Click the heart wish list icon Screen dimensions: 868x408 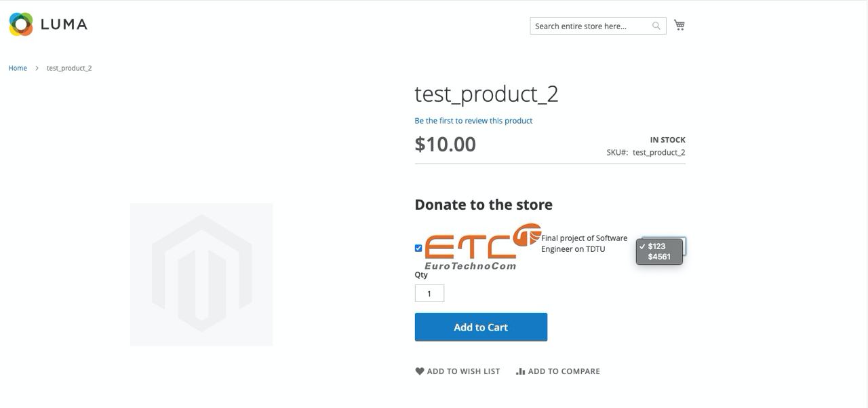pyautogui.click(x=420, y=371)
